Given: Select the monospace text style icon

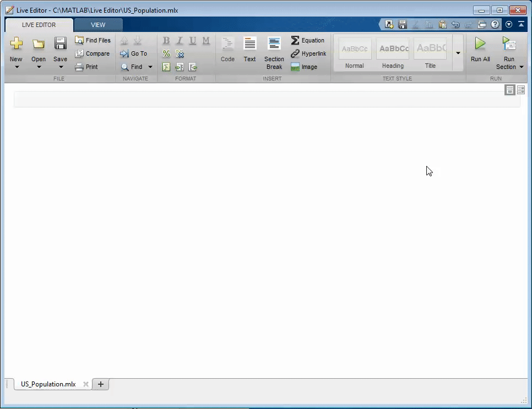Looking at the screenshot, I should [205, 41].
